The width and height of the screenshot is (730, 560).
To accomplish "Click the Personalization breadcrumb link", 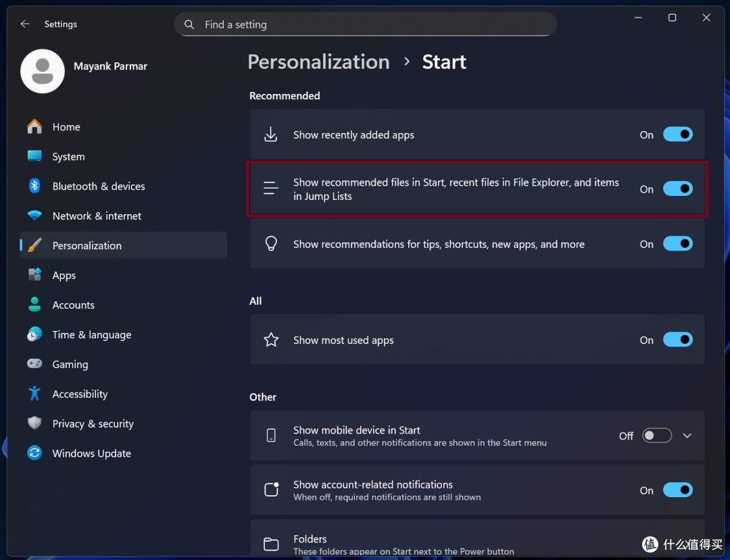I will pyautogui.click(x=318, y=62).
